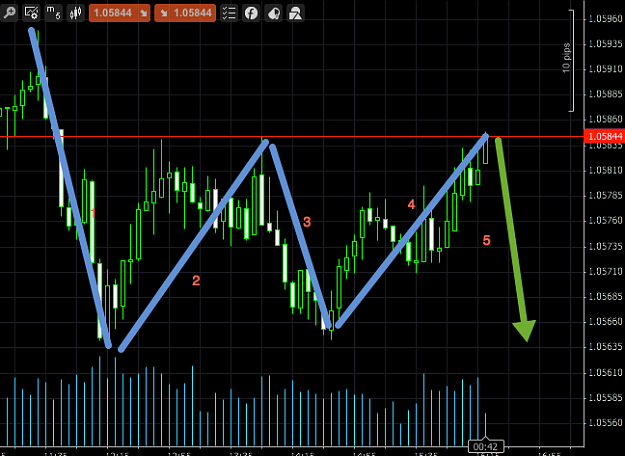
Task: Click price axis label 1.05760
Action: pos(605,220)
